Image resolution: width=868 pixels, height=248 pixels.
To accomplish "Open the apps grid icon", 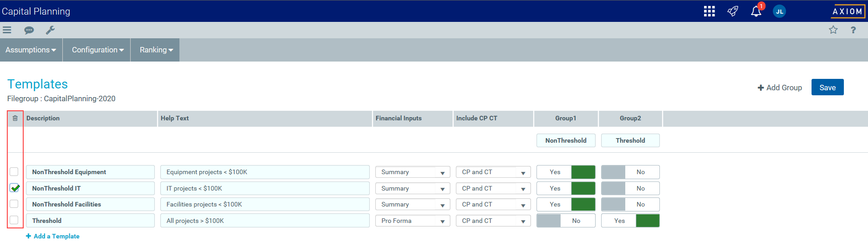I will pyautogui.click(x=709, y=11).
